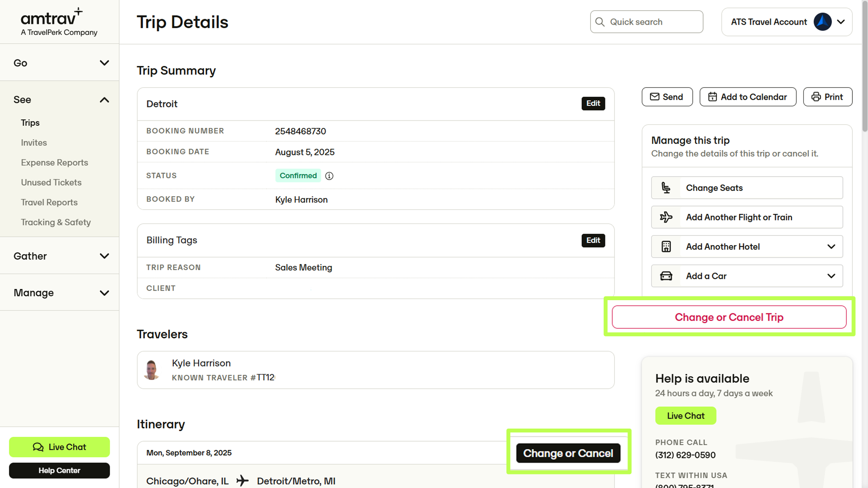
Task: Expand the Add a Car dropdown arrow
Action: [831, 276]
